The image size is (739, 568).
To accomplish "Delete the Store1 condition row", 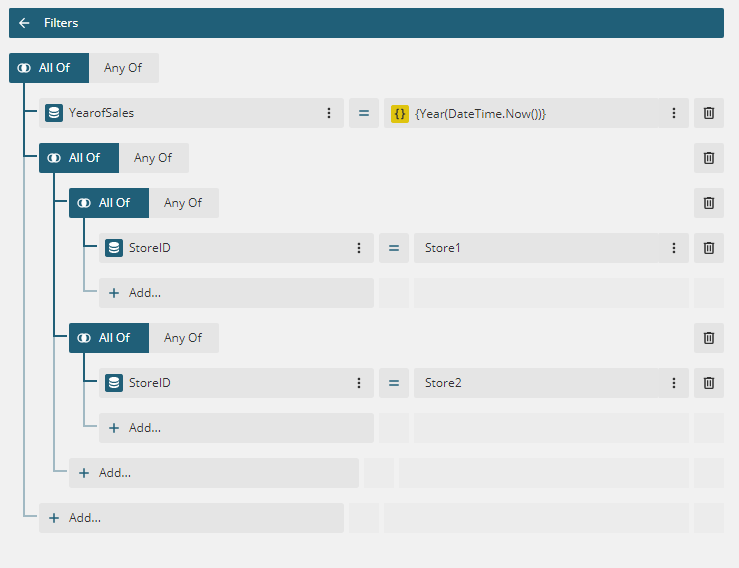I will pyautogui.click(x=709, y=248).
